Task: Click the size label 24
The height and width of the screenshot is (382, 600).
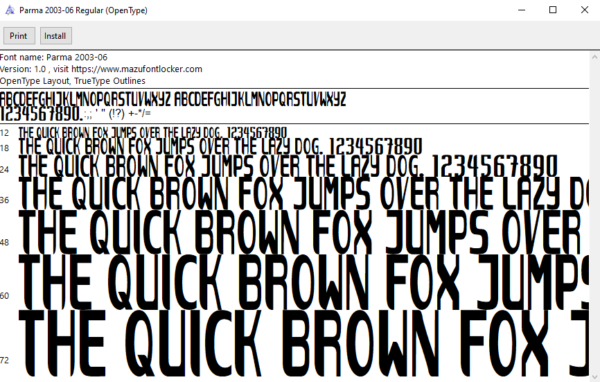Action: click(4, 170)
